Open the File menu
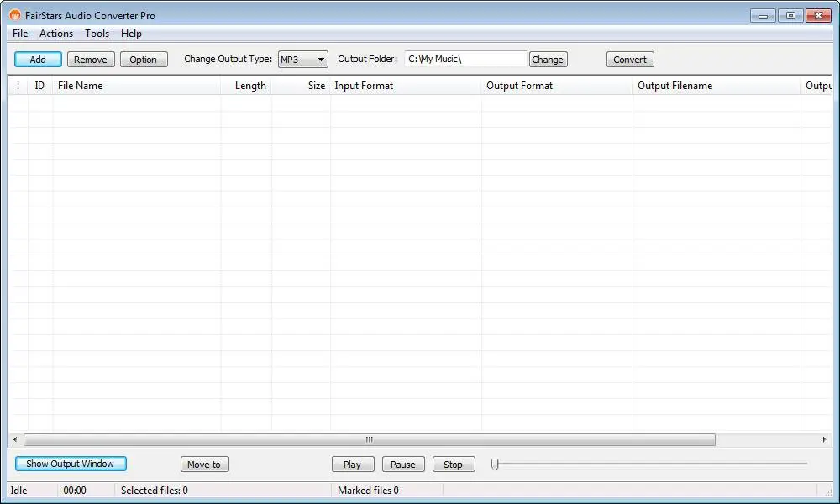The height and width of the screenshot is (504, 840). 20,34
